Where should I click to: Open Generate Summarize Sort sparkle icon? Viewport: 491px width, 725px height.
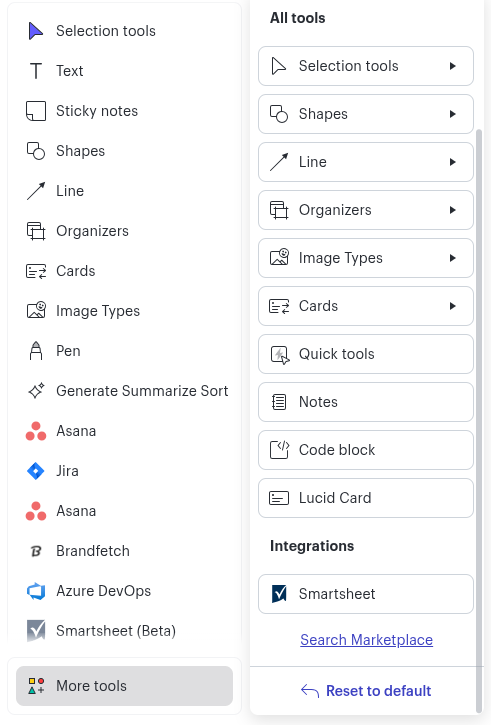(36, 391)
